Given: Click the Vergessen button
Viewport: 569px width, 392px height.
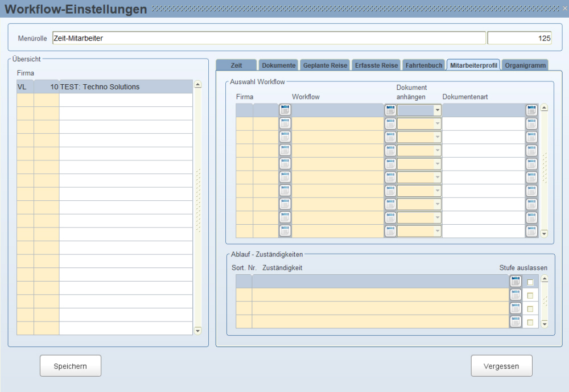Looking at the screenshot, I should [501, 366].
